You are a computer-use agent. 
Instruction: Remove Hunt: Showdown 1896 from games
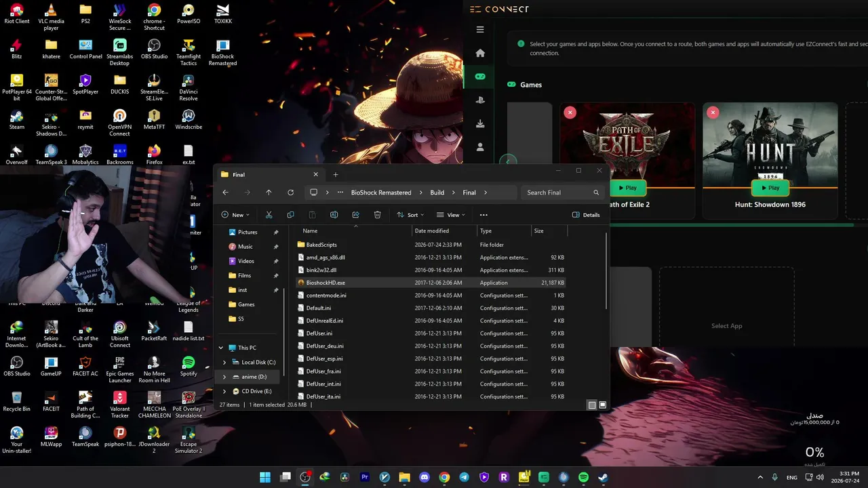click(x=712, y=113)
